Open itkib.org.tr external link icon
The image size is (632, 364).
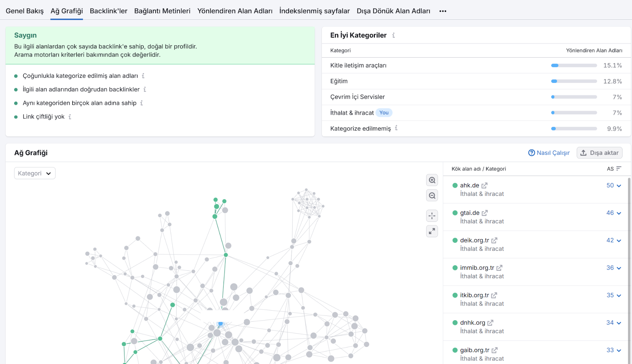tap(494, 295)
